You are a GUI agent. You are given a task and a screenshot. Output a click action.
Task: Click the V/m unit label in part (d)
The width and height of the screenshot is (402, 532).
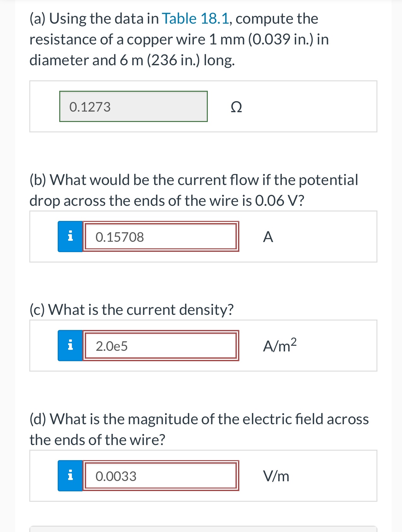tap(276, 476)
